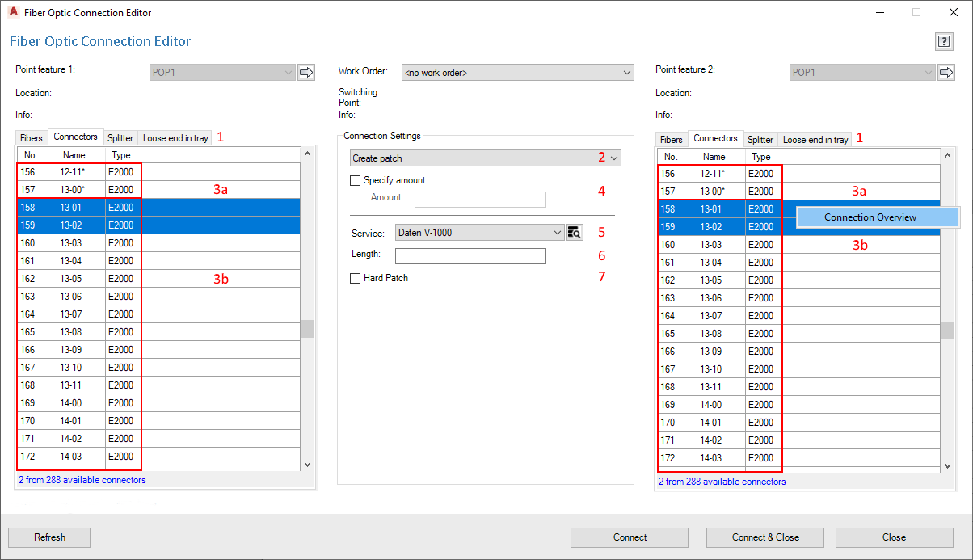Select connector row 167 (13-10) in left list
Screen dimensions: 973x560
click(158, 368)
